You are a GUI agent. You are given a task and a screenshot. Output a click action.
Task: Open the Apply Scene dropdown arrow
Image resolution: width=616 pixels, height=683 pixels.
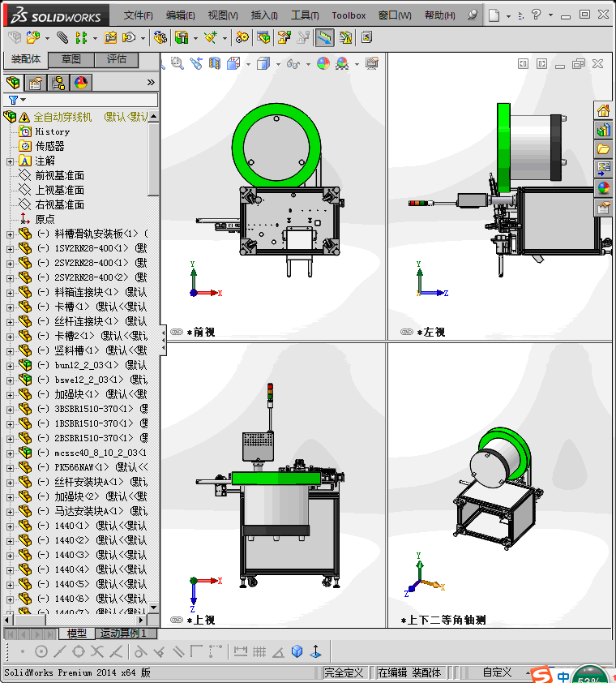(x=357, y=64)
